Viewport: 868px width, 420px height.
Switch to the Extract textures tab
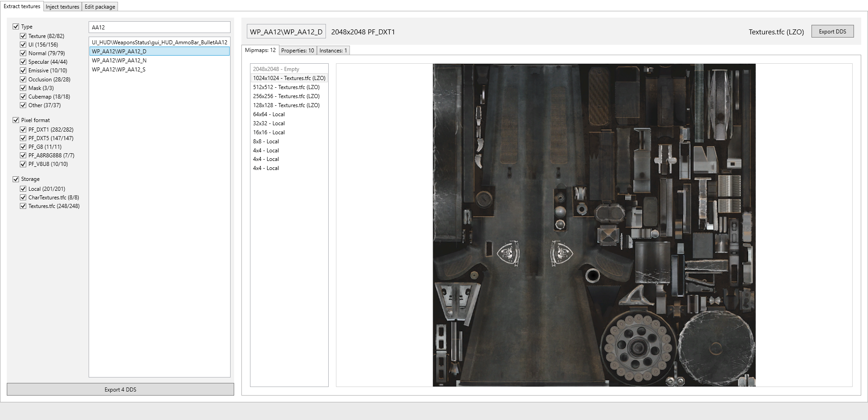pos(22,6)
